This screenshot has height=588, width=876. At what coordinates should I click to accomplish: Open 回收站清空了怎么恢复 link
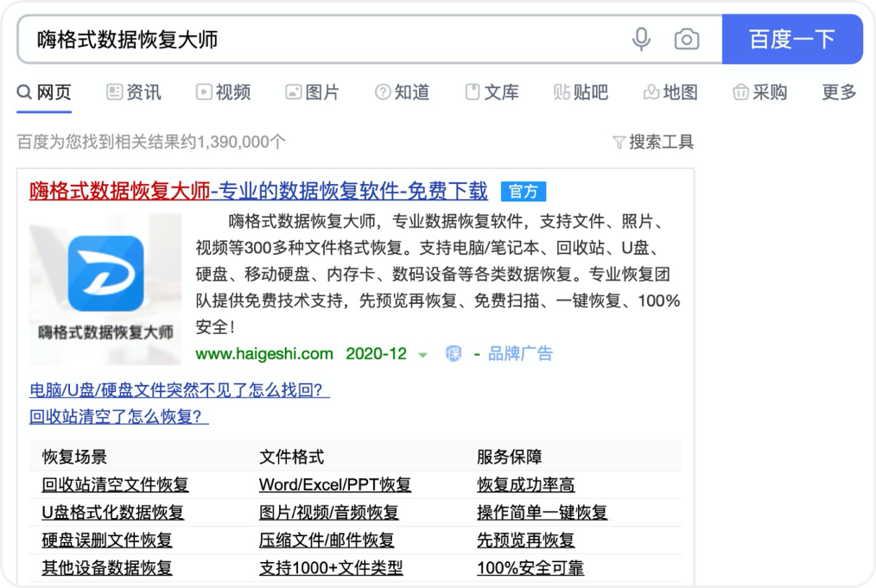119,416
